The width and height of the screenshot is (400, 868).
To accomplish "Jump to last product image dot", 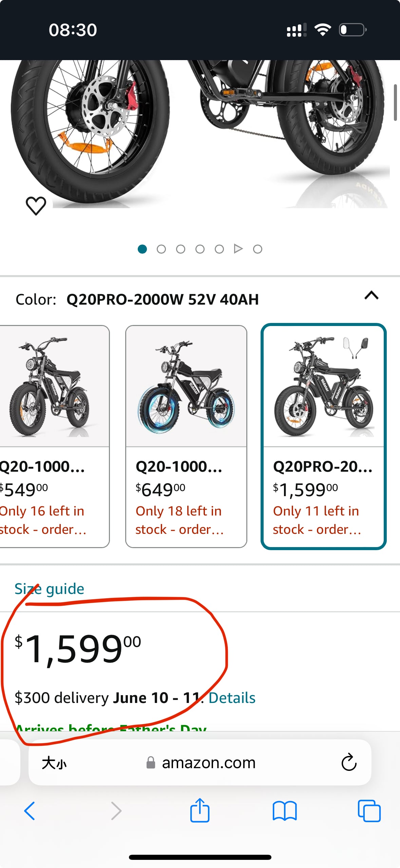I will tap(258, 249).
